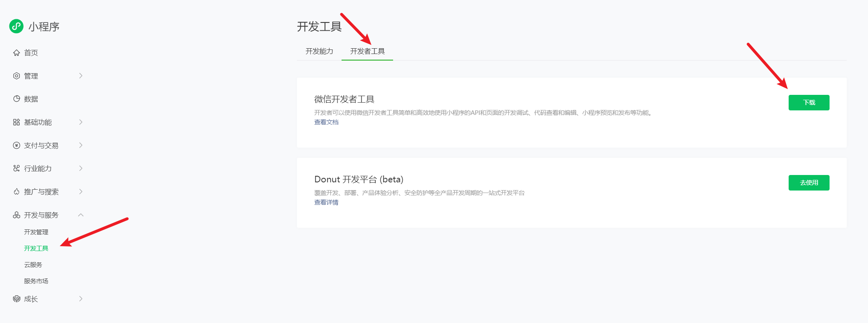Open the 数据 menu item
Screen dimensions: 868x323
tap(31, 99)
